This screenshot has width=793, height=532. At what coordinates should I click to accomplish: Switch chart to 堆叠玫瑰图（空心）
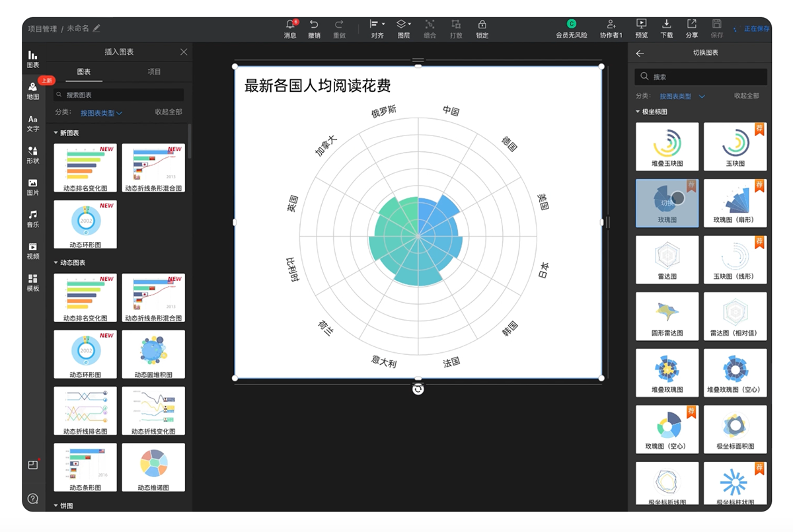pyautogui.click(x=735, y=373)
